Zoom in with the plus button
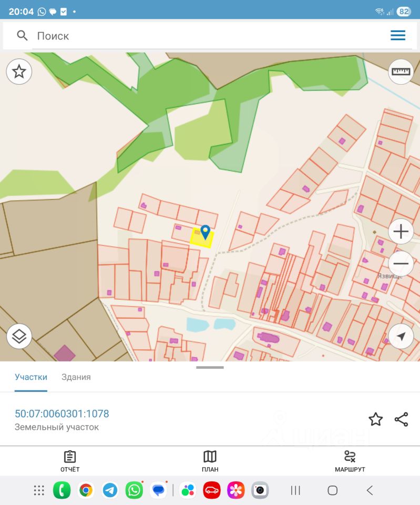Viewport: 420px width, 505px height. pyautogui.click(x=401, y=231)
